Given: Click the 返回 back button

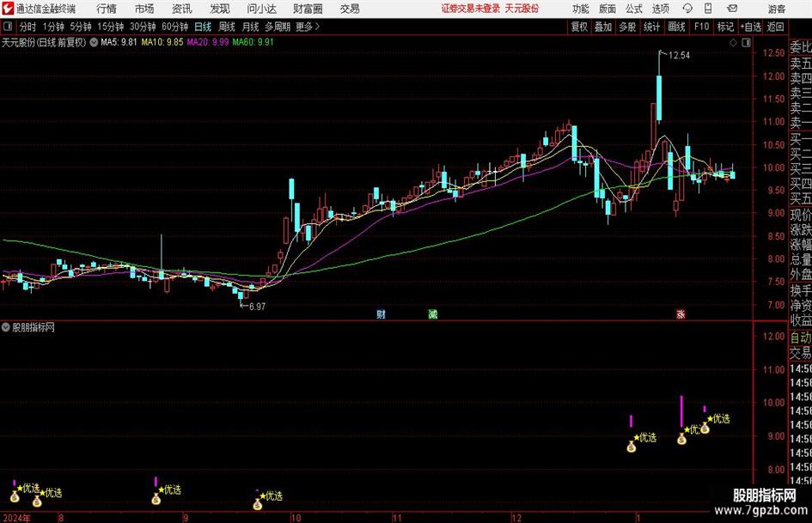Looking at the screenshot, I should pyautogui.click(x=776, y=27).
